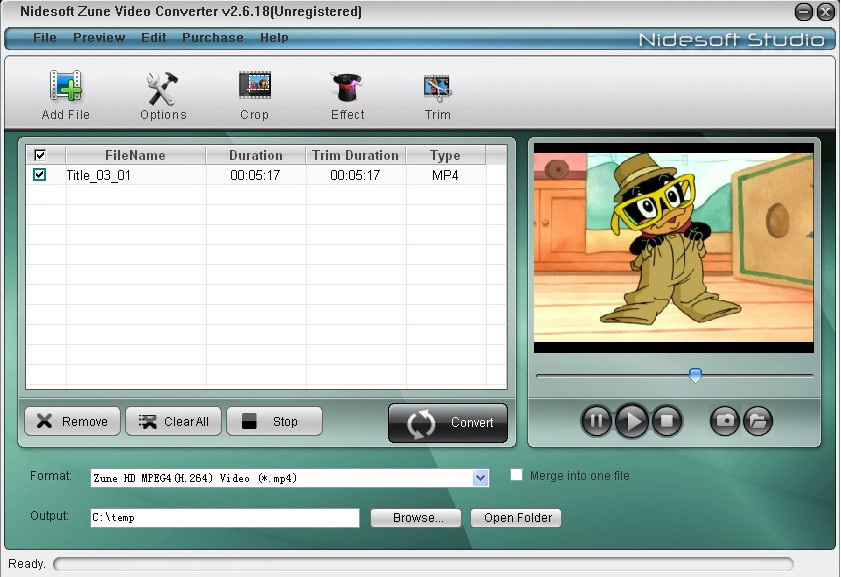841x577 pixels.
Task: Play the video preview
Action: click(x=632, y=420)
